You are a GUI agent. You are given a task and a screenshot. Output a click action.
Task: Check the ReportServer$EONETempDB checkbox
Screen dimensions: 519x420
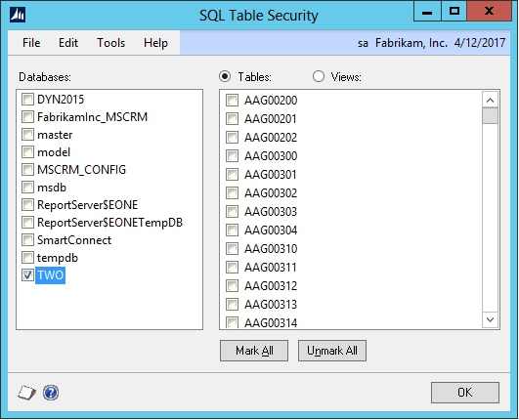(27, 223)
